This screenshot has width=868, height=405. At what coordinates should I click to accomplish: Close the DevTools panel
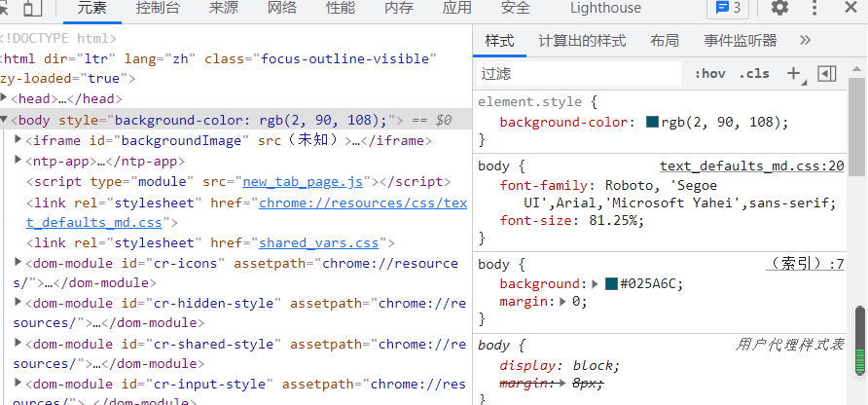point(850,8)
